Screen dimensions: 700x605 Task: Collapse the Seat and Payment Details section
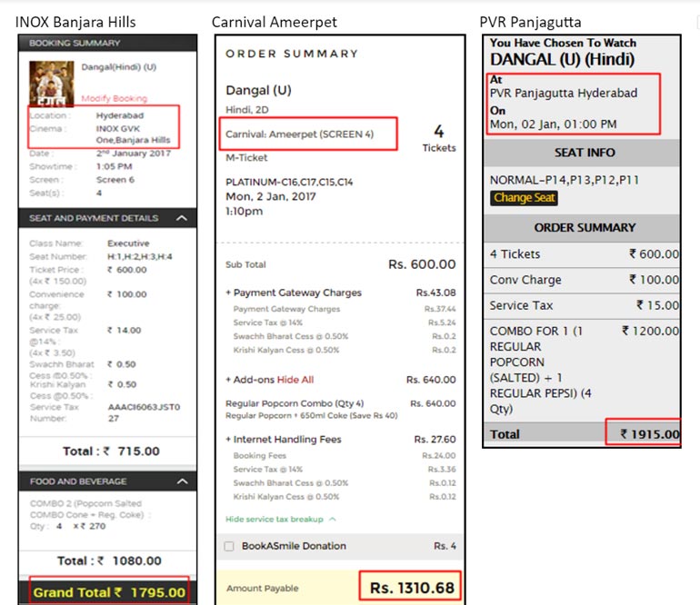(x=181, y=218)
